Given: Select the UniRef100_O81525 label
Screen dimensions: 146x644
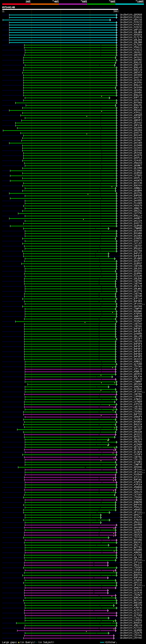Looking at the screenshot, I should [x=131, y=533].
